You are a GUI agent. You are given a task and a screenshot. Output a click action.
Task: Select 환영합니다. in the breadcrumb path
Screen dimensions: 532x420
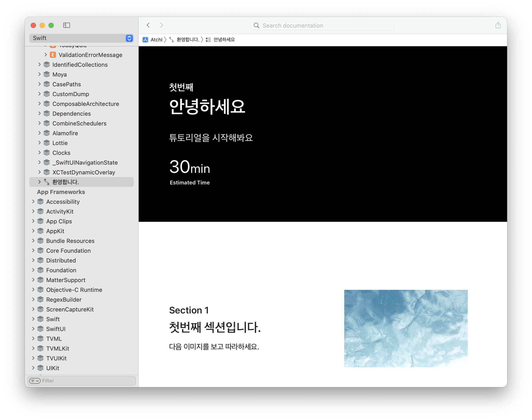188,40
